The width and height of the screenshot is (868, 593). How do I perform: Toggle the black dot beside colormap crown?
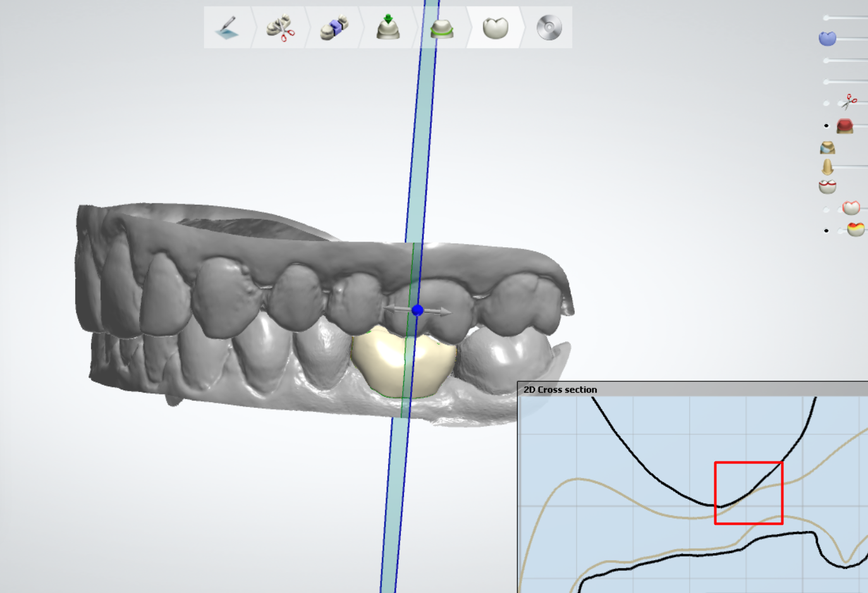826,231
